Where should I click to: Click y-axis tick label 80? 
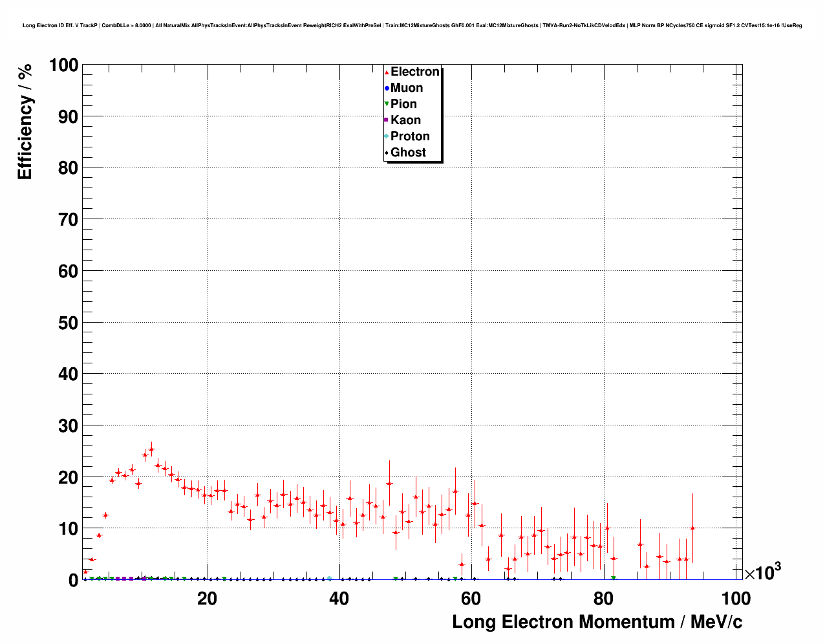pos(68,168)
